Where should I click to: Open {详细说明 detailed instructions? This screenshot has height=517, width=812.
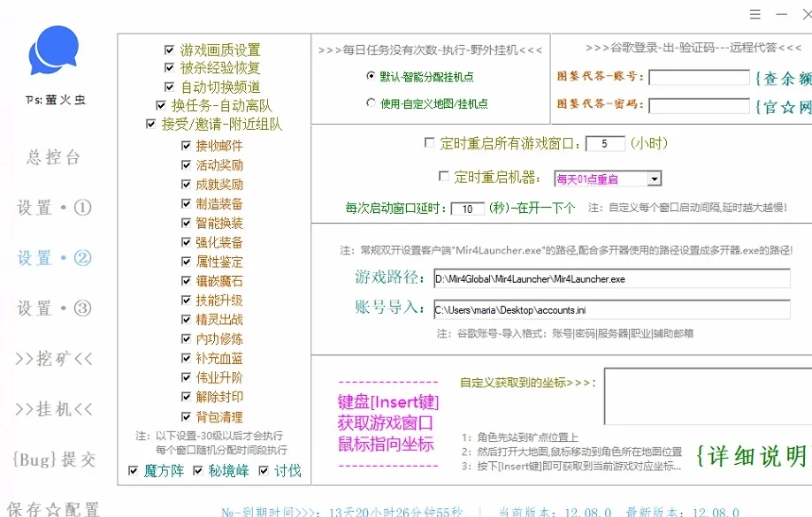pyautogui.click(x=752, y=456)
